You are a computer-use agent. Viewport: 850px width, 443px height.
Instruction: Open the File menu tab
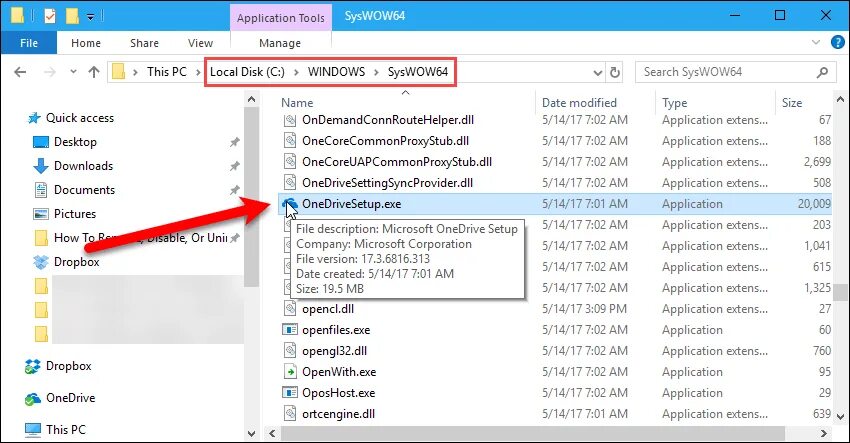(29, 43)
